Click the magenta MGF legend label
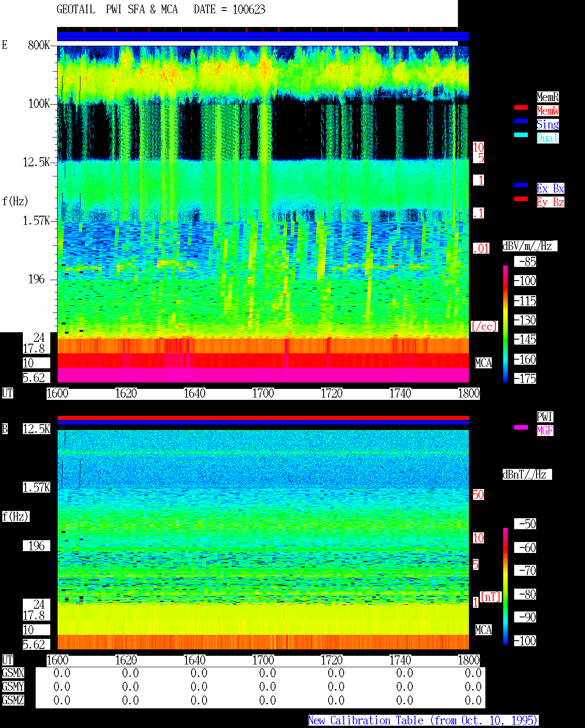Image resolution: width=585 pixels, height=728 pixels. pos(545,430)
